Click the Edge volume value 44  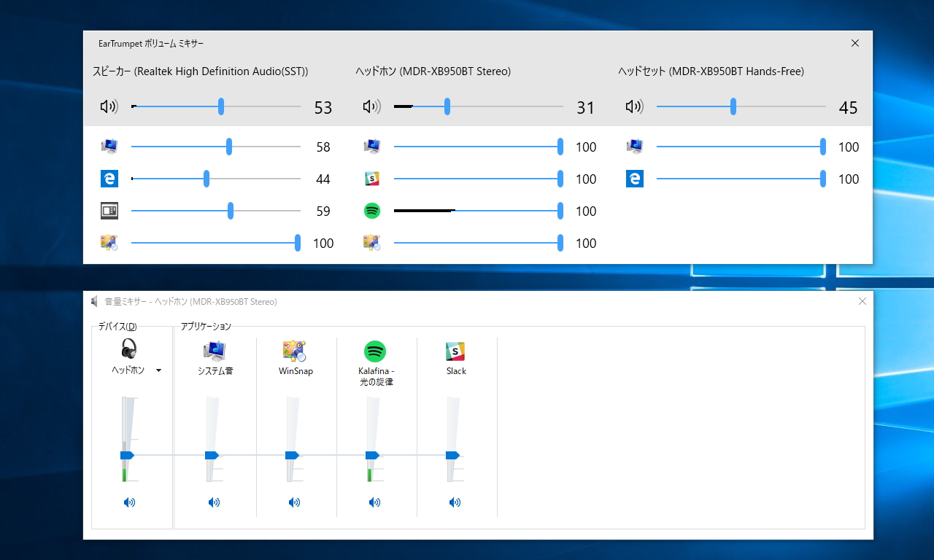click(x=323, y=179)
